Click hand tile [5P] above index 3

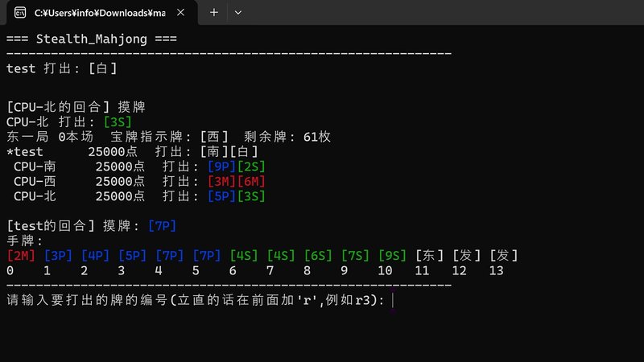pyautogui.click(x=132, y=256)
